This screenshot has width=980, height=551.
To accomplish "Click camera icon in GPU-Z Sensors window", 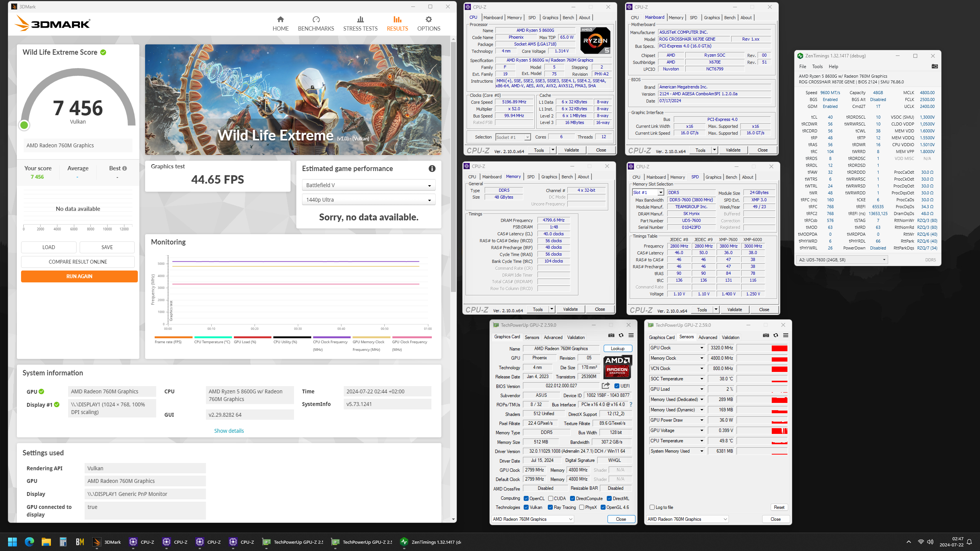I will [766, 335].
